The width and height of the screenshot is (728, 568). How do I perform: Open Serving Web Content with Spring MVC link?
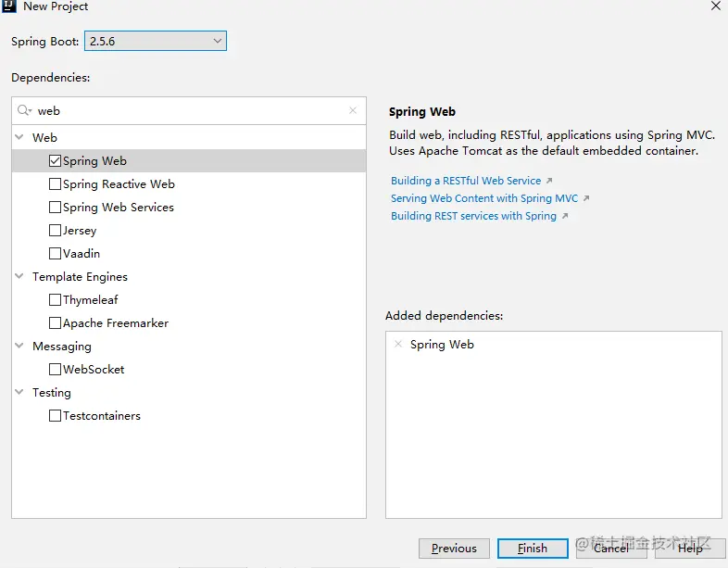pos(484,198)
